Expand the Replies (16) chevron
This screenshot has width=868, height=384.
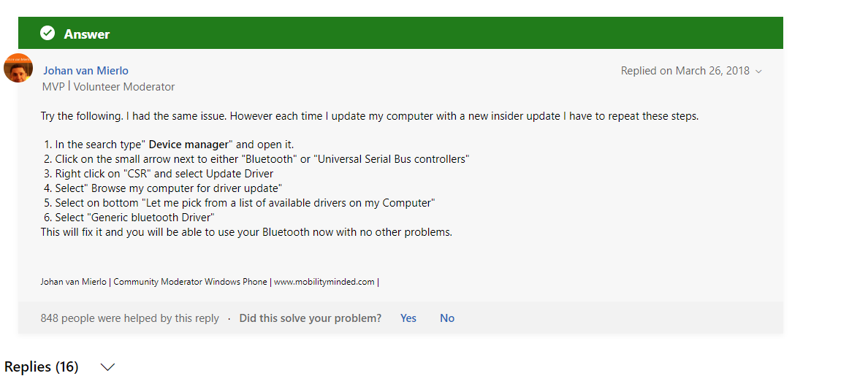coord(107,367)
